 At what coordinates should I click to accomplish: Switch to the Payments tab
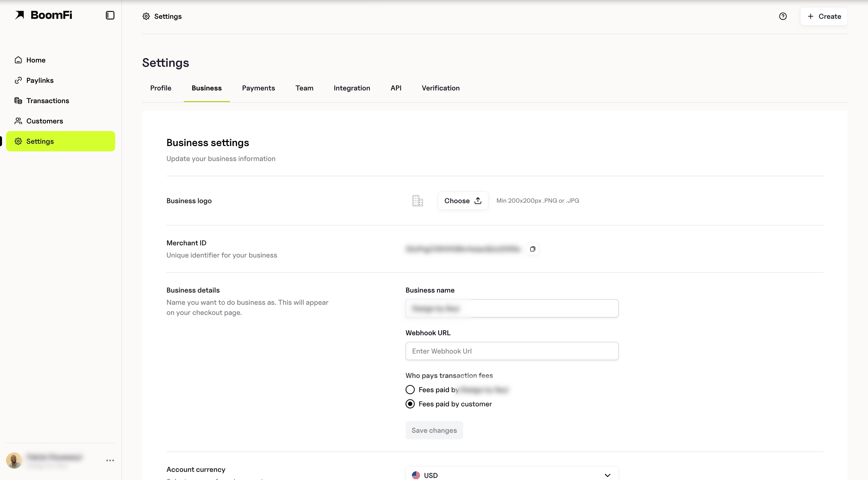258,88
